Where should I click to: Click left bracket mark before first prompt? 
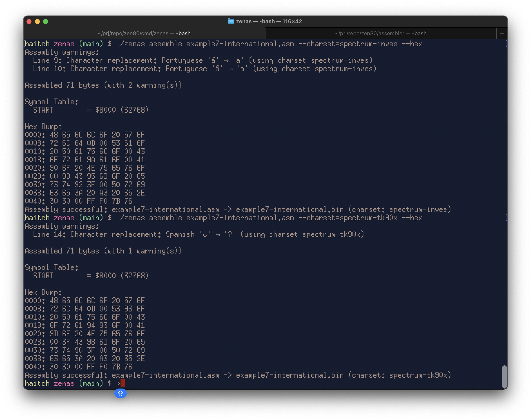[x=25, y=44]
